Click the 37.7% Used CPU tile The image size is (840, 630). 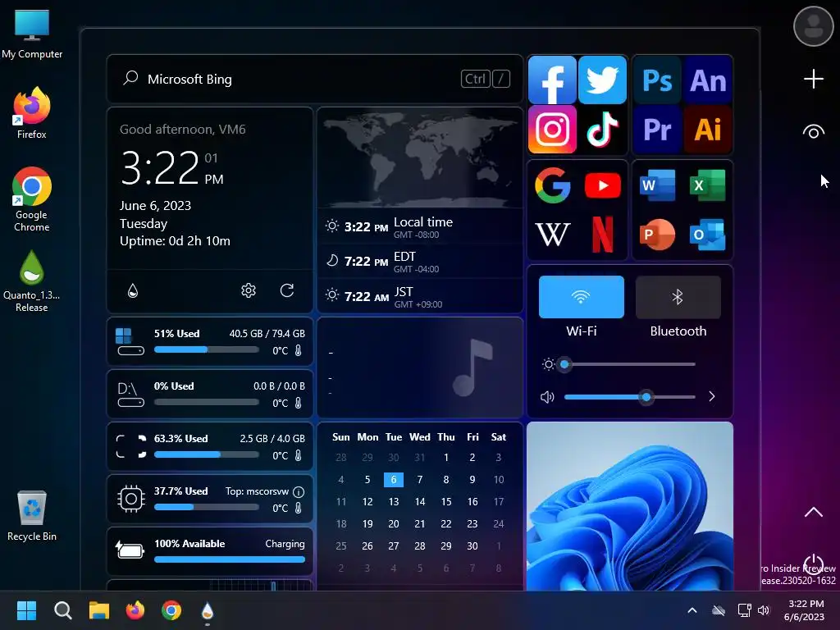click(x=210, y=499)
